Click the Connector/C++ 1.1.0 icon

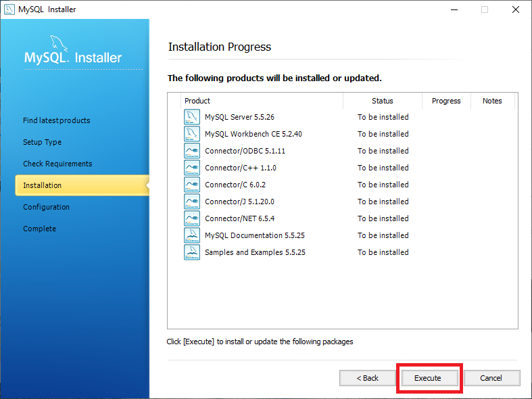click(192, 168)
